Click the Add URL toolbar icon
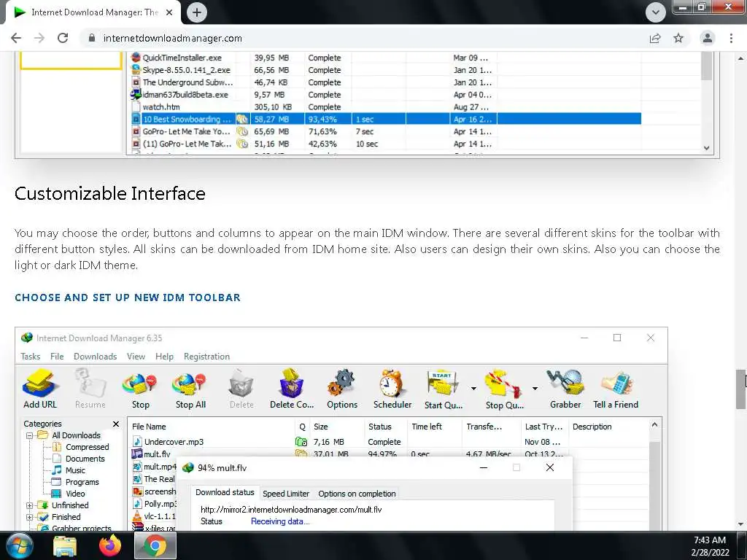Image resolution: width=747 pixels, height=560 pixels. tap(41, 388)
